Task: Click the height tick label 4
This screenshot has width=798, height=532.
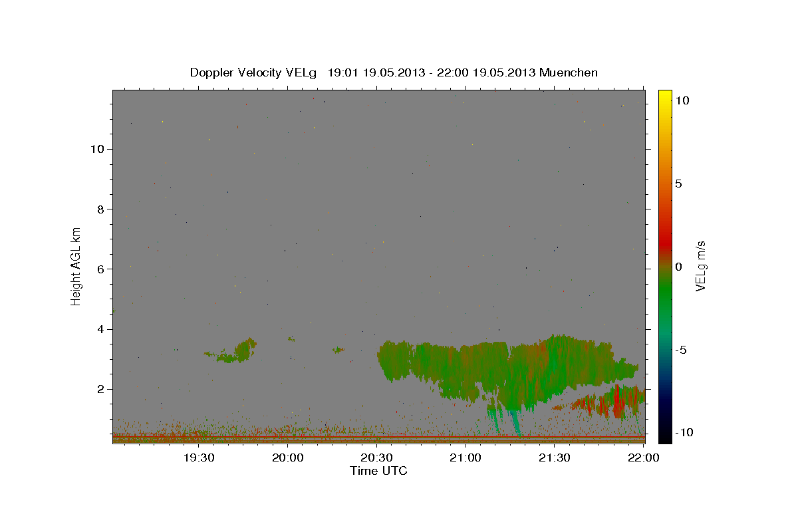Action: (100, 329)
